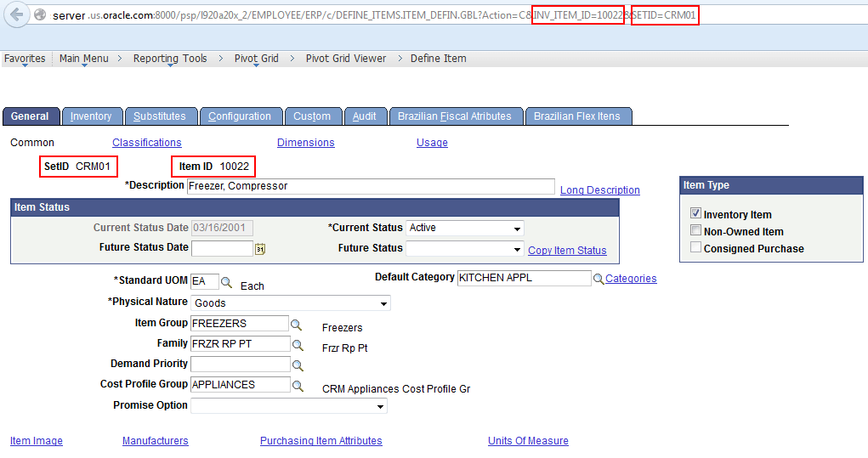
Task: Open Brazilian Fiscal Atributes tab
Action: 457,116
